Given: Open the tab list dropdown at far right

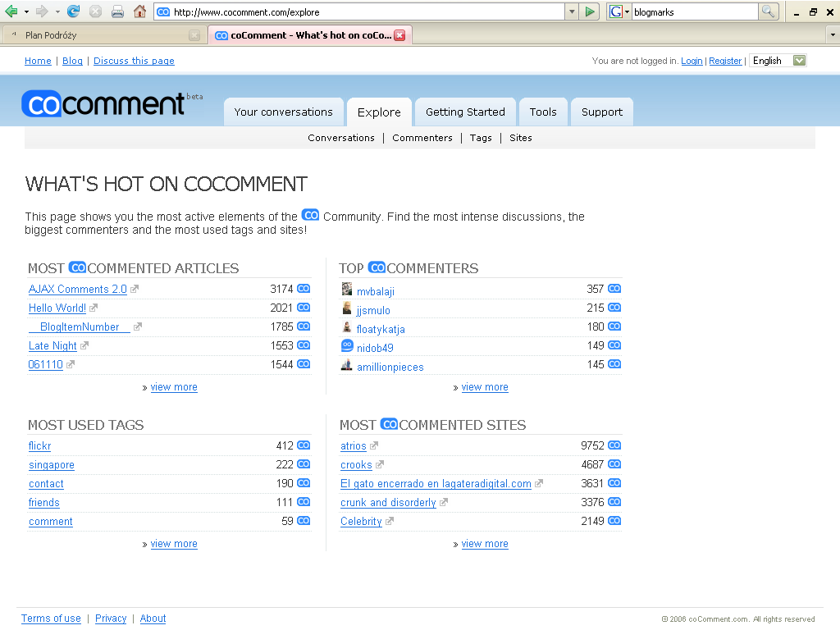Looking at the screenshot, I should tap(832, 35).
